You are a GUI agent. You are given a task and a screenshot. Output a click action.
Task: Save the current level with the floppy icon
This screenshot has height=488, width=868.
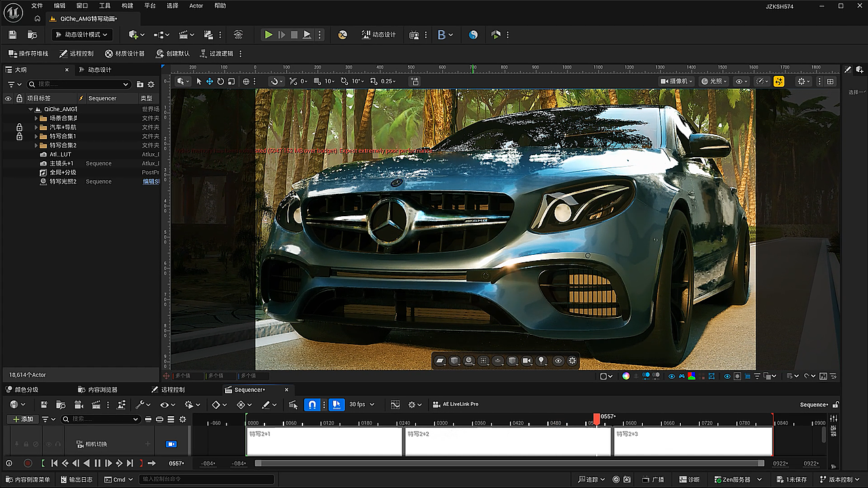(x=12, y=35)
